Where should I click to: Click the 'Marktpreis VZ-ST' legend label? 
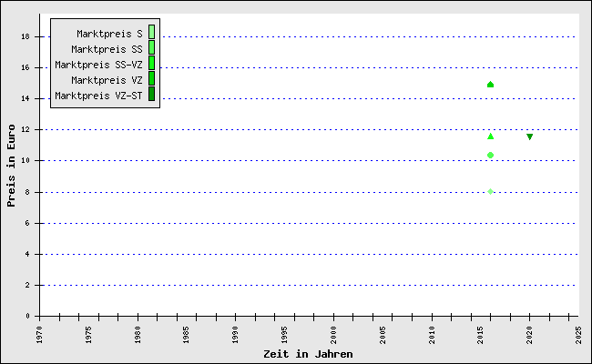(x=98, y=96)
